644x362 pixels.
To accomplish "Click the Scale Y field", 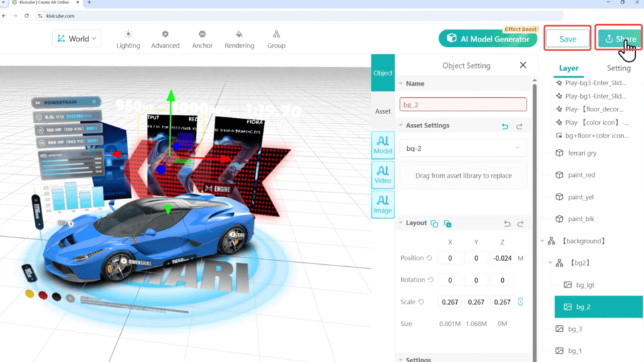I will coord(476,302).
